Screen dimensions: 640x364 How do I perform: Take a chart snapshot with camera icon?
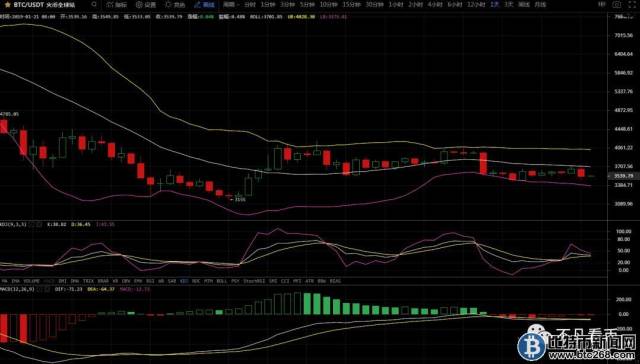point(617,4)
